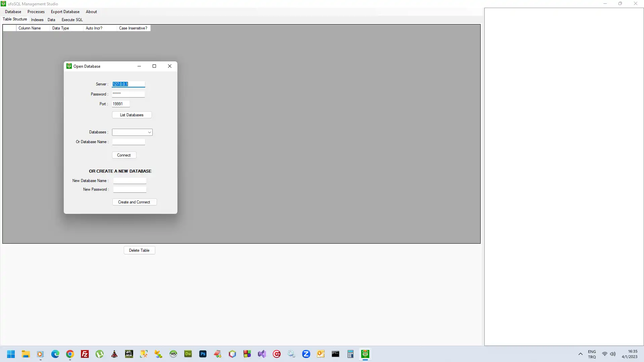Image resolution: width=644 pixels, height=362 pixels.
Task: Click the Password input field
Action: (128, 93)
